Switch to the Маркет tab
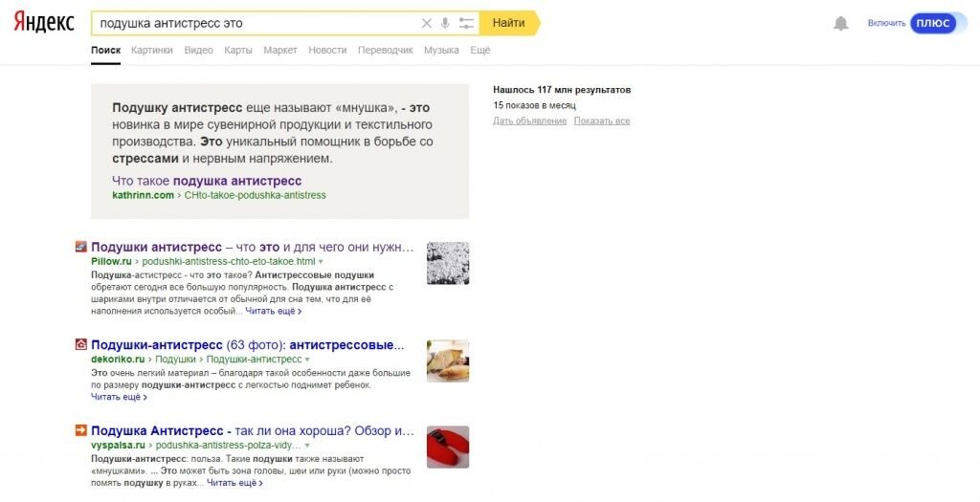Screen dimensions: 980x502 pos(280,50)
